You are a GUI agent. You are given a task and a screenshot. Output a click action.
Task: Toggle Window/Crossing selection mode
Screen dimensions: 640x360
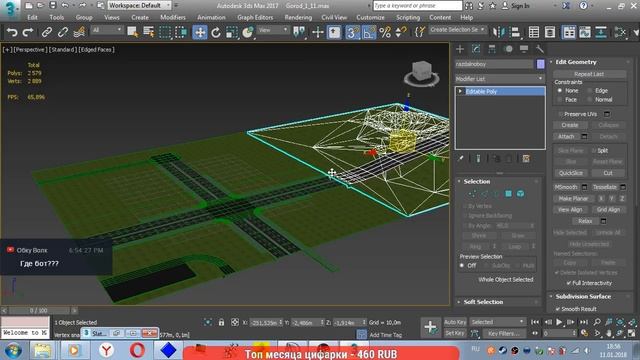[181, 32]
